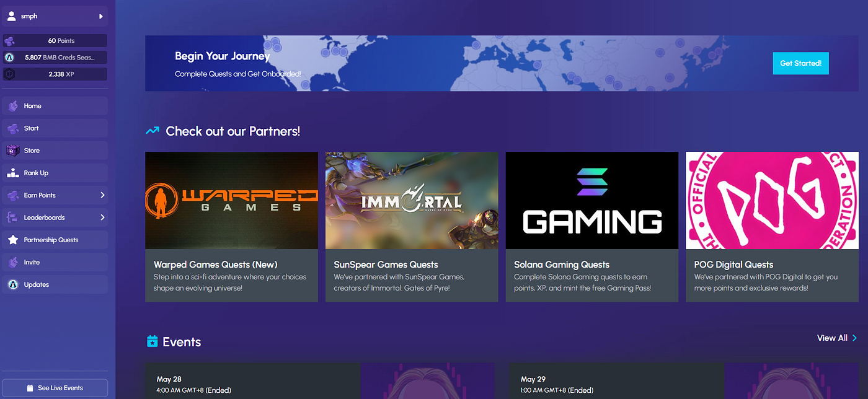
Task: Click the Immortal Gates of Pyre banner image
Action: tap(412, 201)
